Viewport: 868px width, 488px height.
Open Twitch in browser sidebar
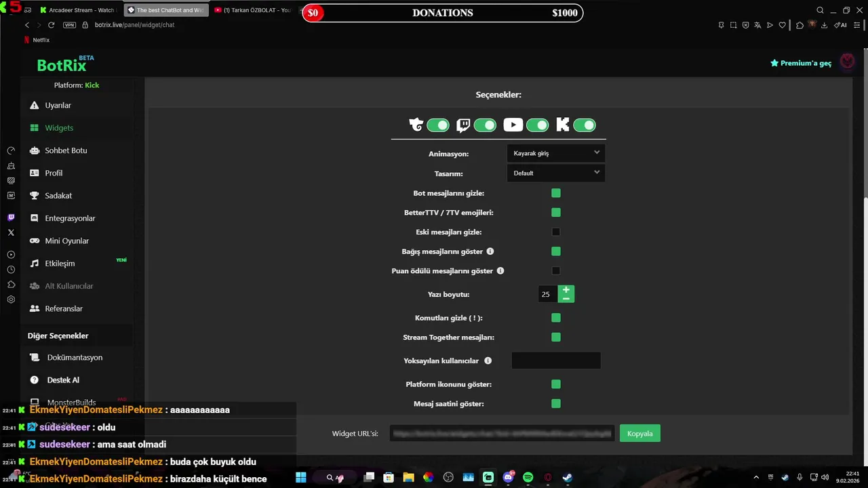coord(11,218)
